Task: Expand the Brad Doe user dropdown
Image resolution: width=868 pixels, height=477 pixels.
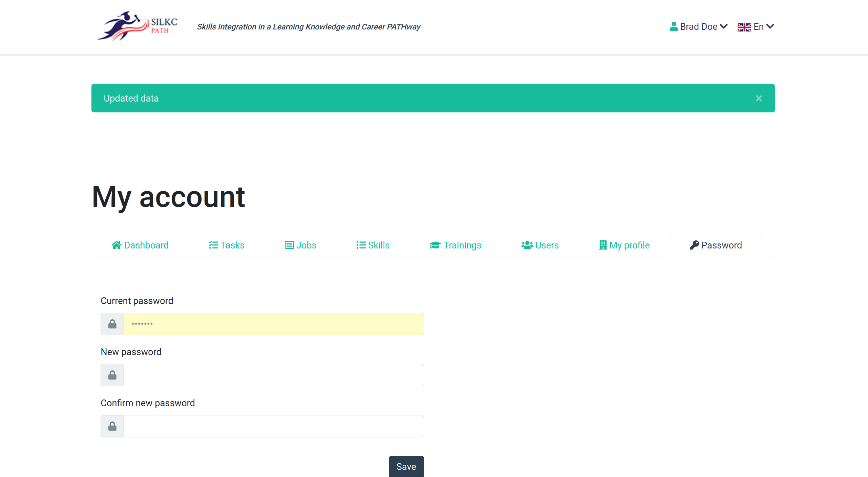Action: click(x=724, y=26)
